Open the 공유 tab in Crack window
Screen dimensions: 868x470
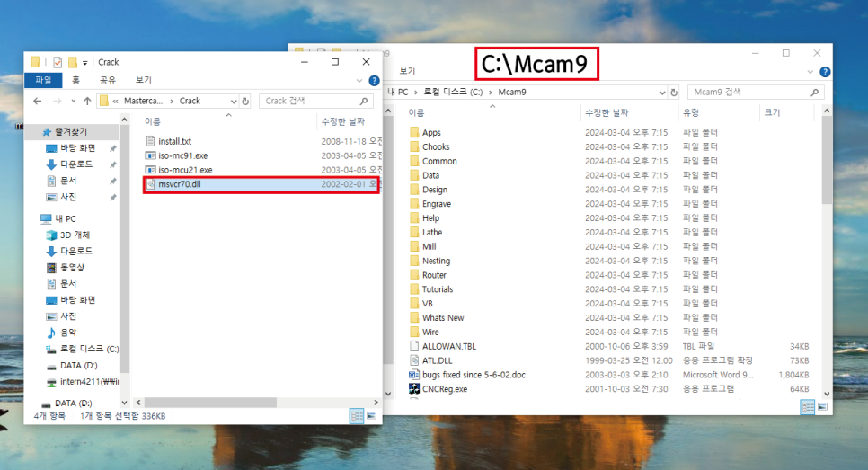tap(108, 80)
